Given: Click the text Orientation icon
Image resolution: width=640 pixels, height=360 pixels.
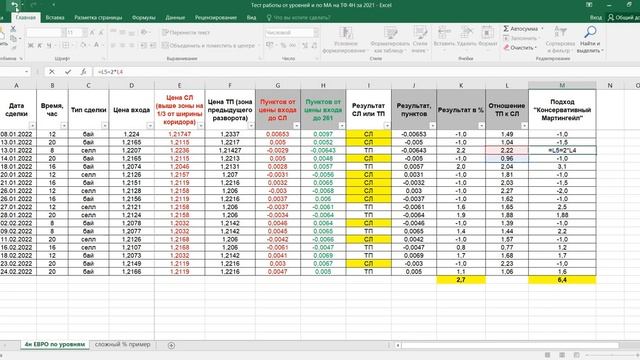Looking at the screenshot, I should 144,32.
